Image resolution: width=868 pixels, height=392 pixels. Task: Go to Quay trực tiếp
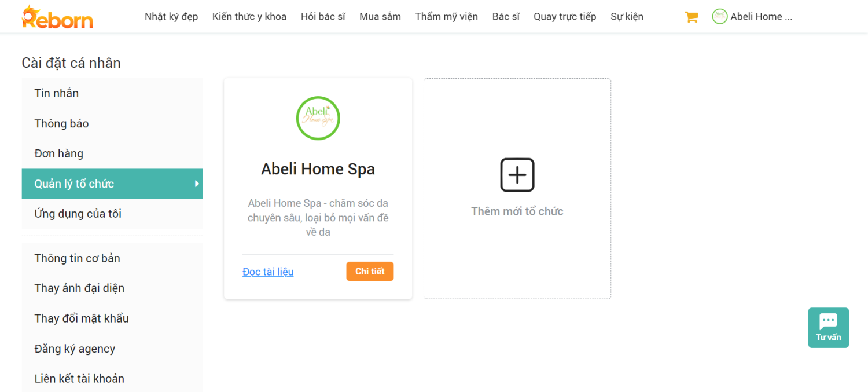(x=565, y=17)
